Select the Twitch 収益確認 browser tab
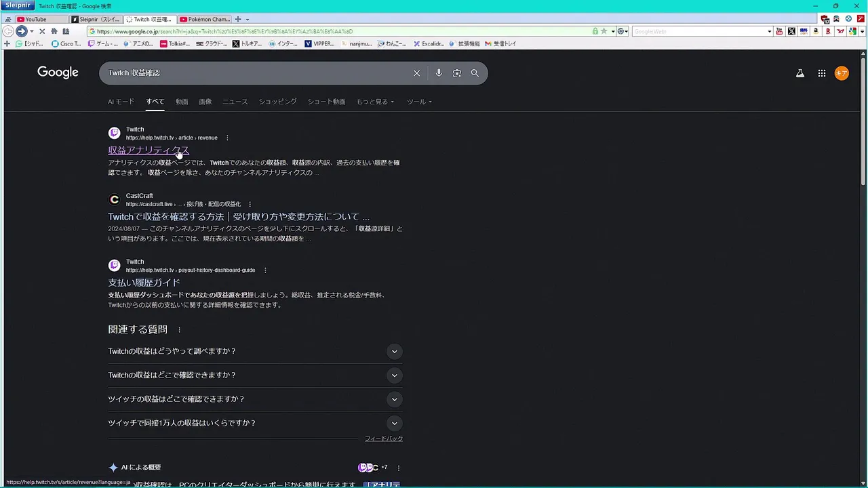The image size is (868, 488). point(151,19)
